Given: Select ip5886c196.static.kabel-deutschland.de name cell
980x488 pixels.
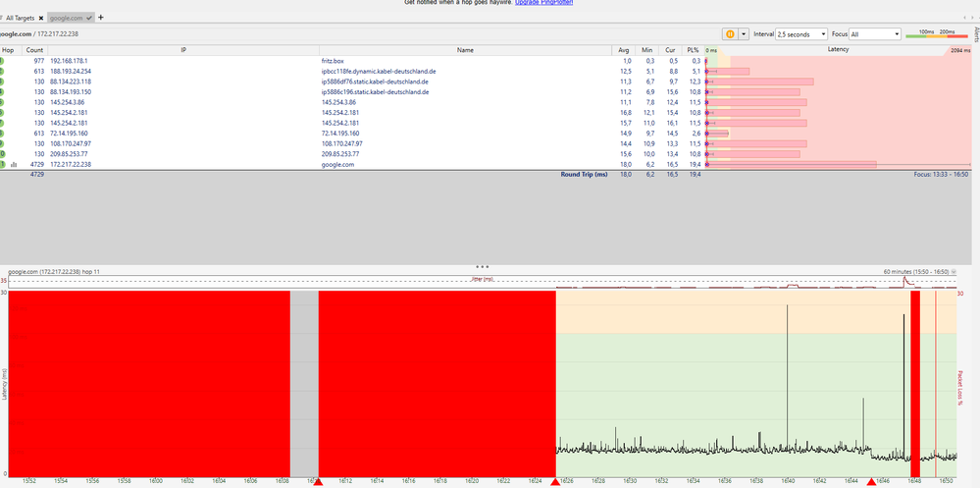Looking at the screenshot, I should (x=375, y=92).
